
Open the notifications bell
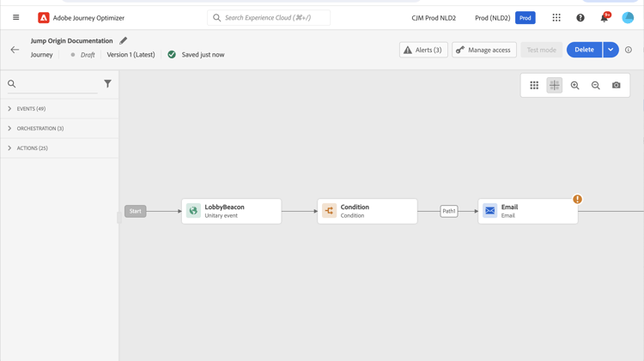point(605,18)
